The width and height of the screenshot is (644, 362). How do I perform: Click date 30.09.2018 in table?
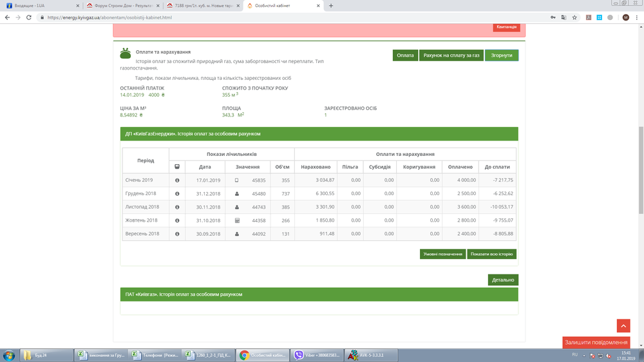point(208,234)
